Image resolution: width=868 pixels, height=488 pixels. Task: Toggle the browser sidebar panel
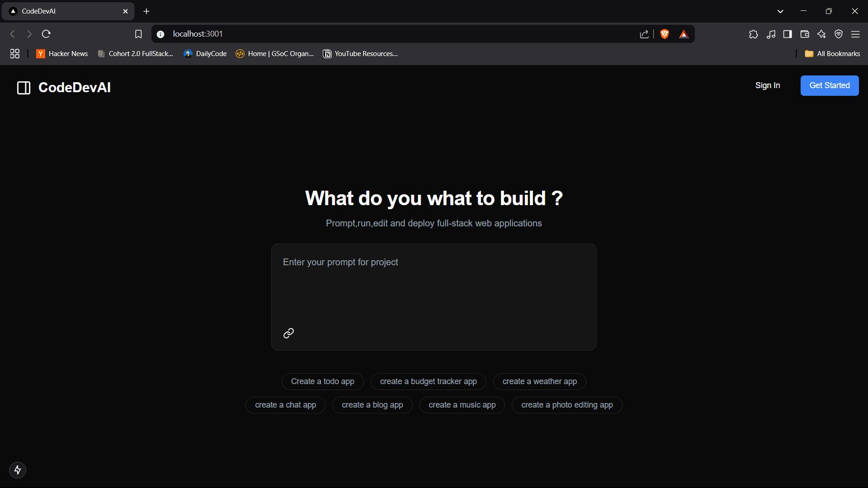pyautogui.click(x=788, y=34)
